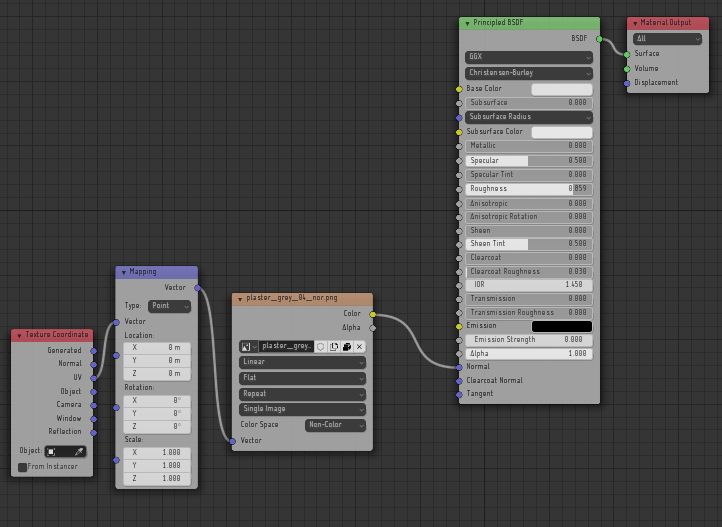Select the Principled BSDF node header title
Screen dimensions: 722x527
coord(498,23)
